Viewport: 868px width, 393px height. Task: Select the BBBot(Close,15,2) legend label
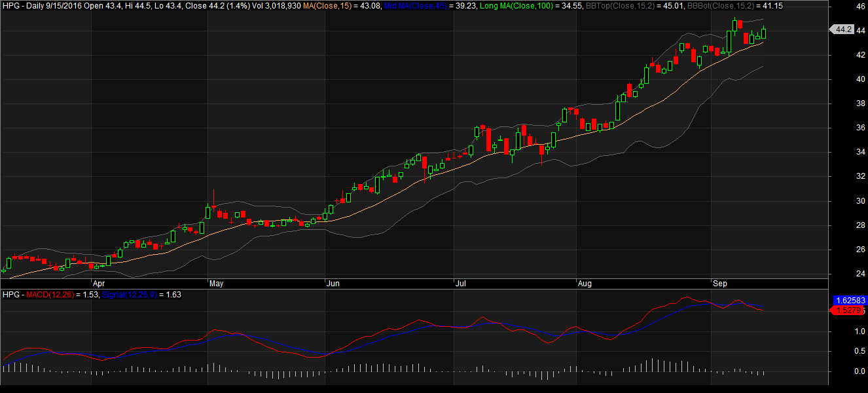click(x=720, y=5)
